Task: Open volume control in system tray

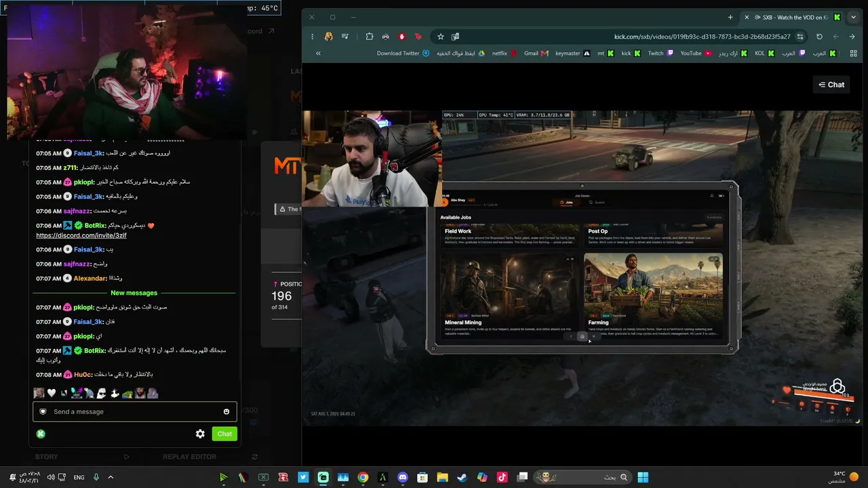Action: 51,477
